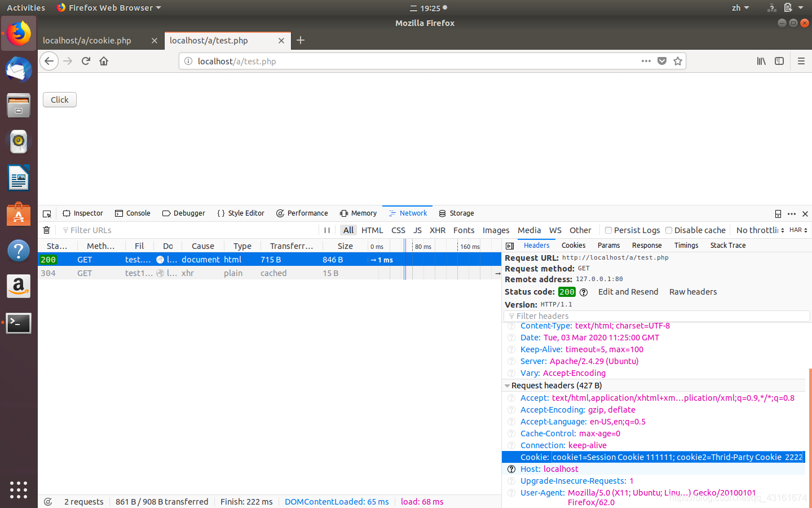This screenshot has width=812, height=508.
Task: Show applications grid
Action: pyautogui.click(x=19, y=489)
